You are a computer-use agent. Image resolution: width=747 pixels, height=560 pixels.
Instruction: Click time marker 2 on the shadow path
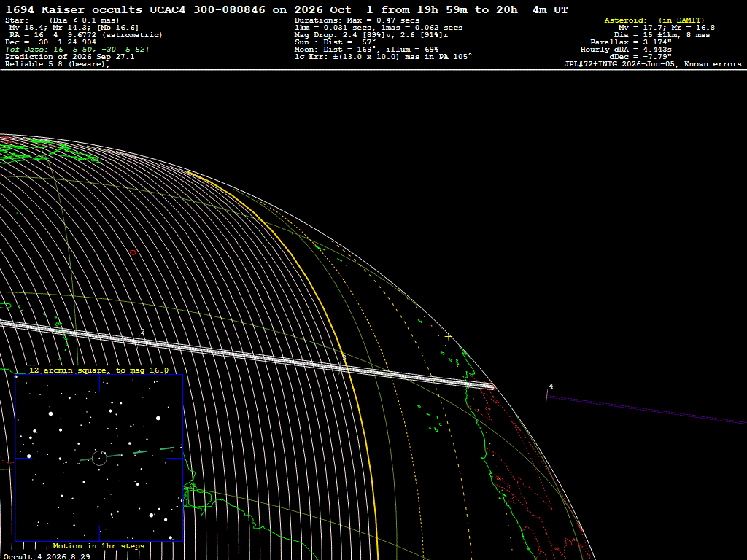pyautogui.click(x=142, y=332)
